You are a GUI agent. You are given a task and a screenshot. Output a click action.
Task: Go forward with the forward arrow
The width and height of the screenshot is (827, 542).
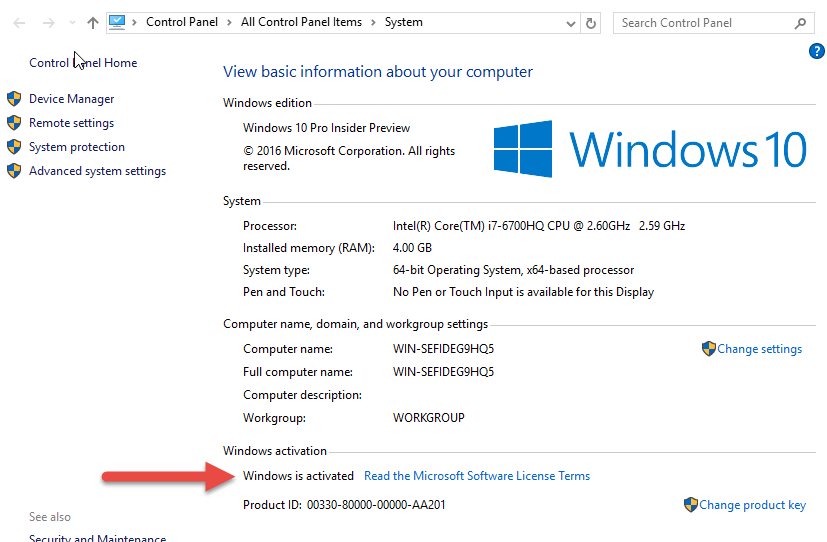(49, 23)
